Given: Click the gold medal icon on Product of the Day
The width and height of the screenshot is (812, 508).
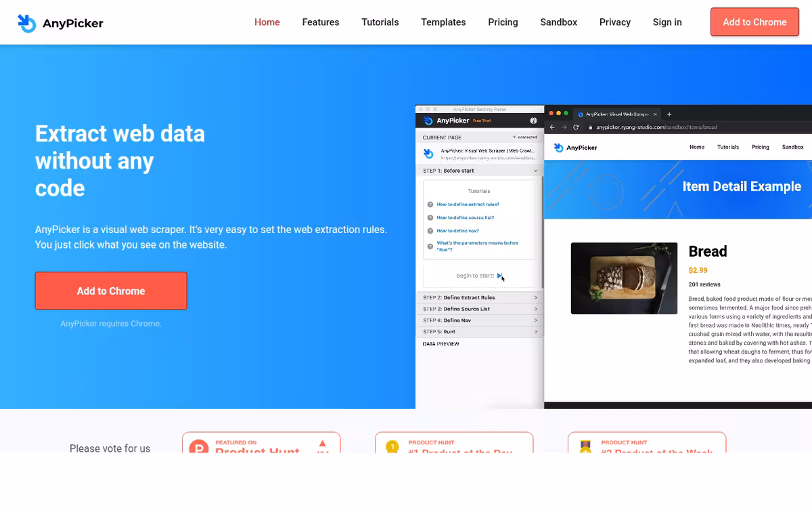Looking at the screenshot, I should pyautogui.click(x=392, y=447).
